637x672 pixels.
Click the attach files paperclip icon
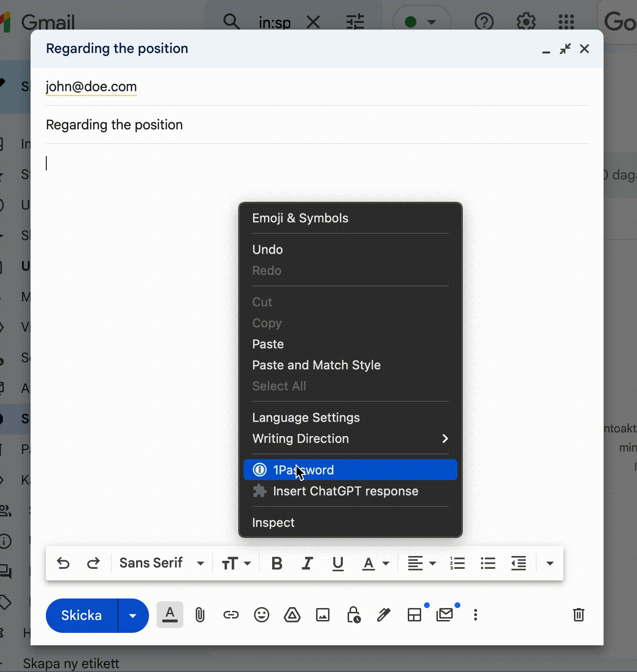200,615
